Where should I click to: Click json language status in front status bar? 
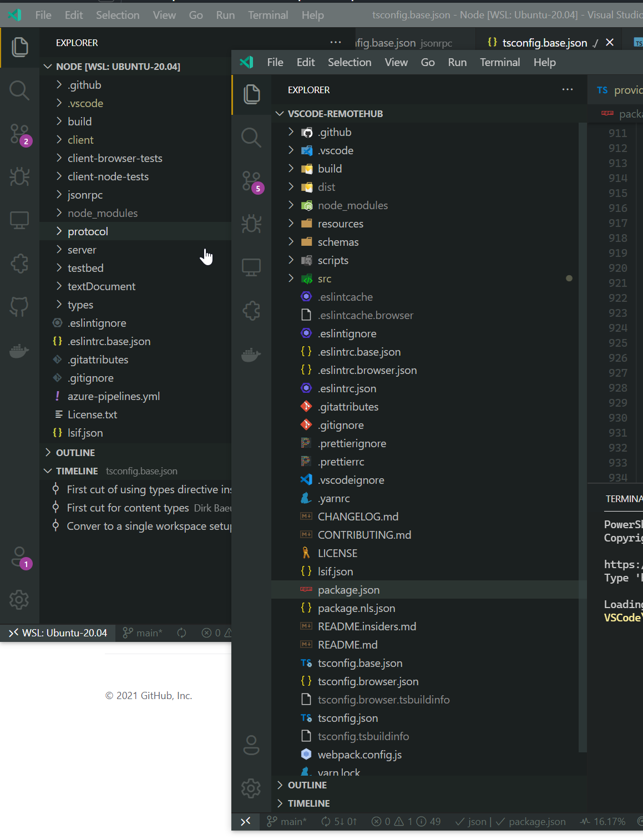(470, 822)
